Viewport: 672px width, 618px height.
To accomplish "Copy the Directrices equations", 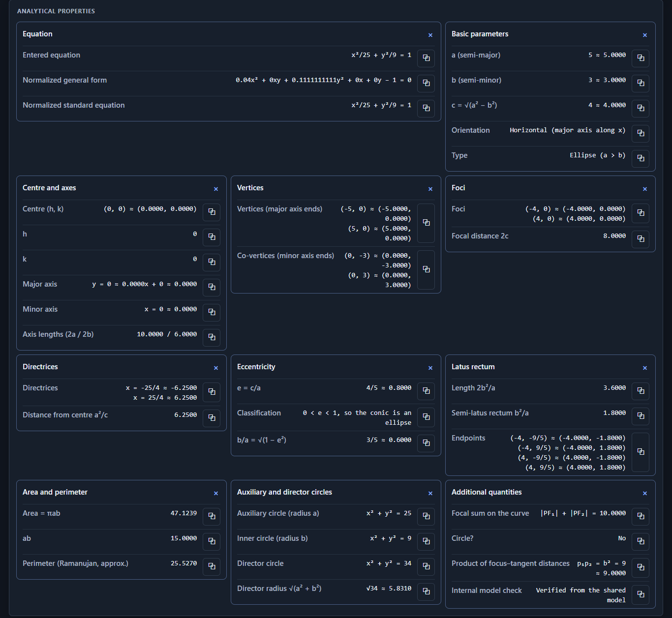I will [212, 392].
